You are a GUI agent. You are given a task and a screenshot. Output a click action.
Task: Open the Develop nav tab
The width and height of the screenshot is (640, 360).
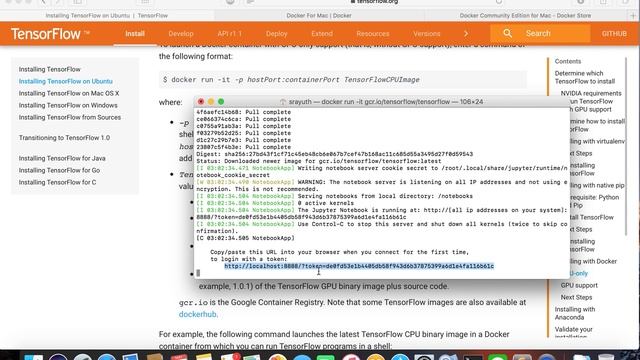tap(181, 34)
